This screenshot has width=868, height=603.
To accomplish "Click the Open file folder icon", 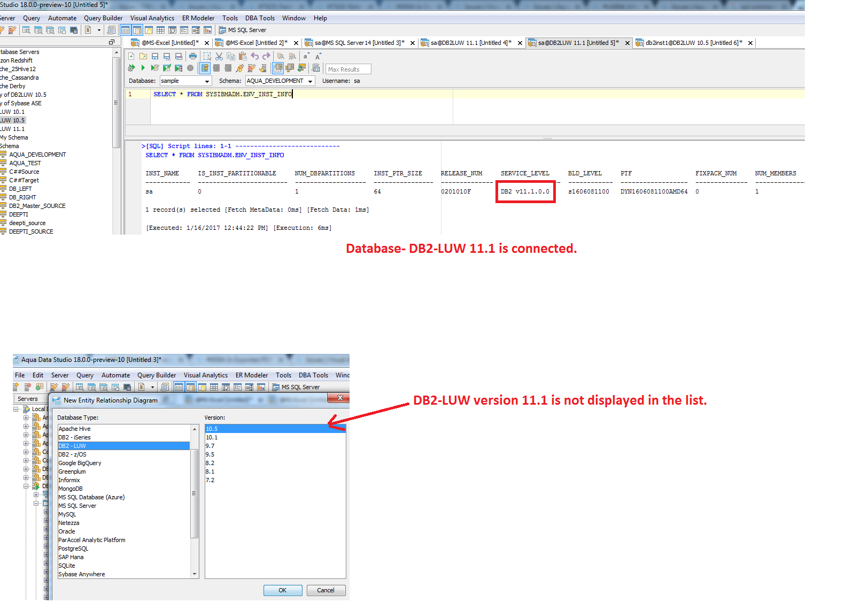I will (143, 56).
